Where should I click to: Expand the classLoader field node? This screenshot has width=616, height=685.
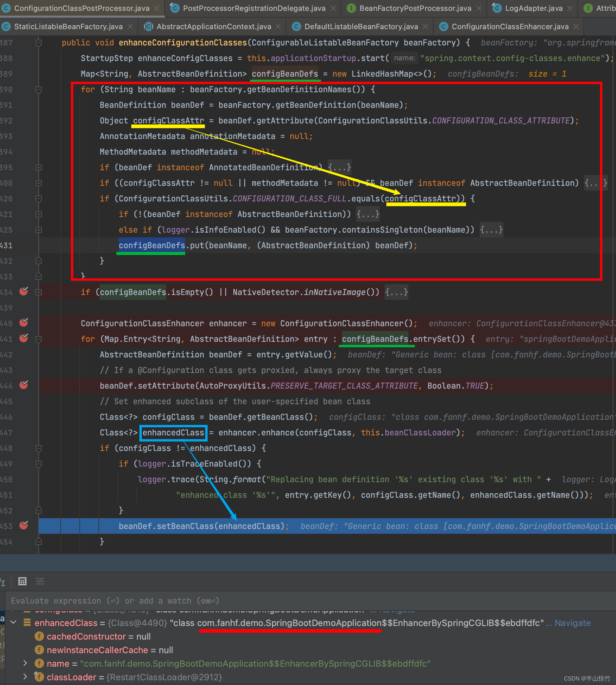[x=25, y=677]
